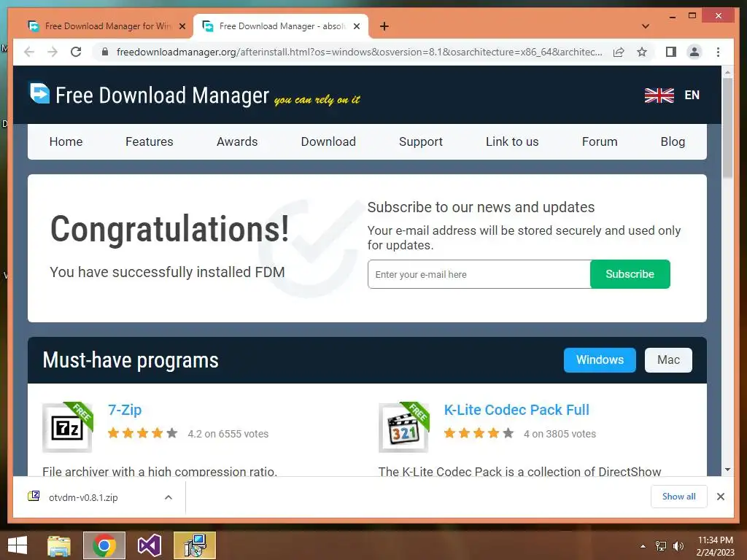Click the '4.2 on 6555 votes' text
The width and height of the screenshot is (747, 560).
(x=228, y=434)
